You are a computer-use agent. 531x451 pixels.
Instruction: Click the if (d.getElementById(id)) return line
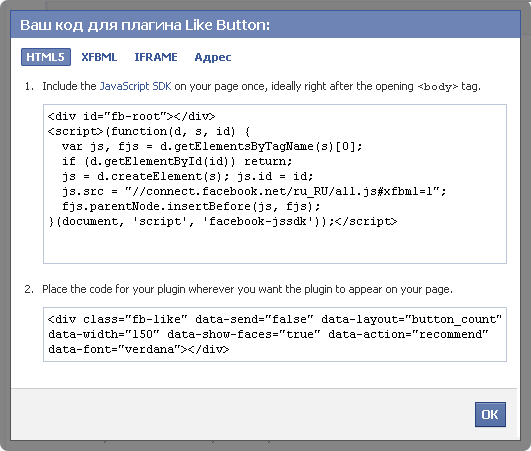177,161
